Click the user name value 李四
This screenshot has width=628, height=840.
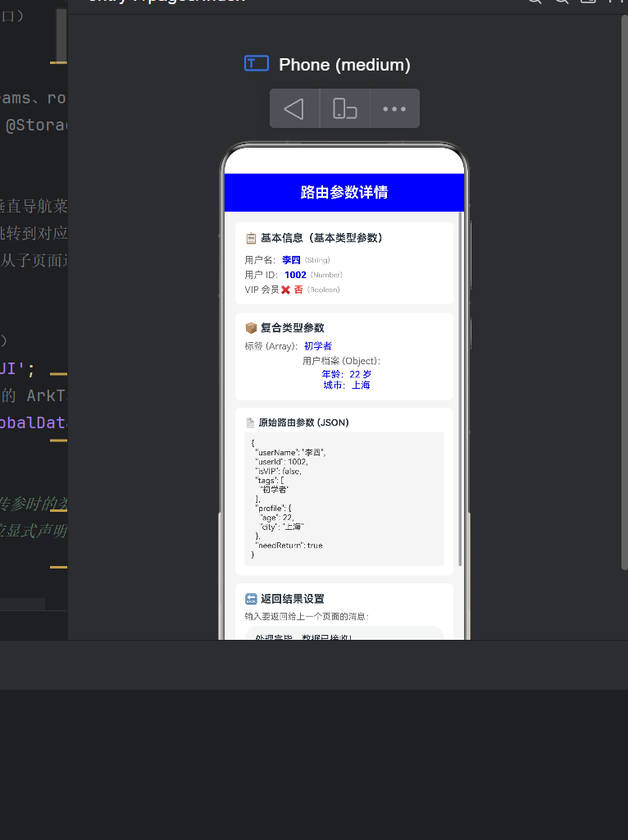291,260
